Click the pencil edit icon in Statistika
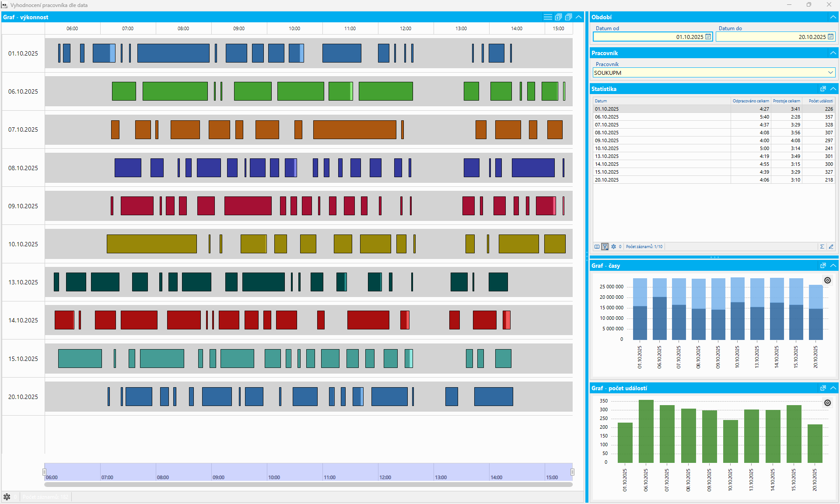This screenshot has height=504, width=840. [831, 247]
